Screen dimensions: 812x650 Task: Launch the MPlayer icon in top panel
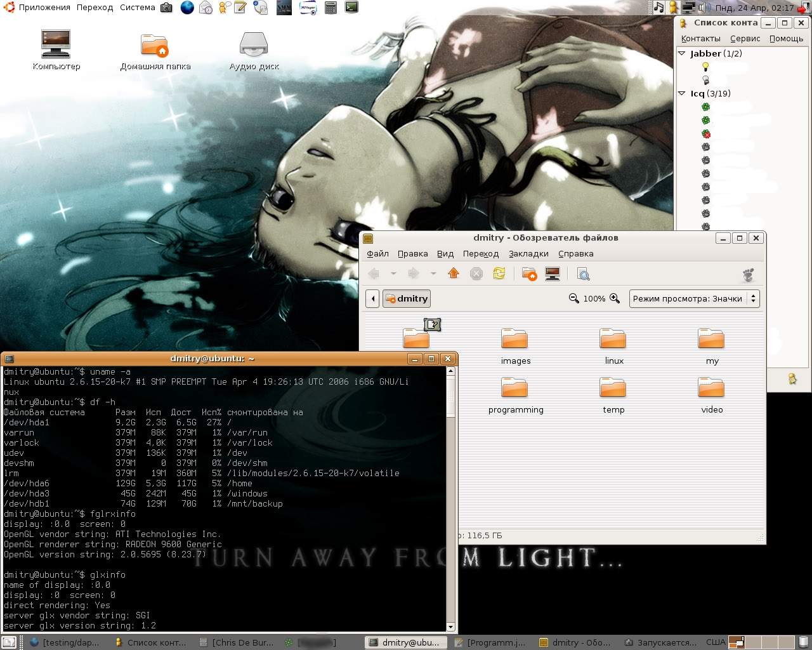pyautogui.click(x=308, y=8)
